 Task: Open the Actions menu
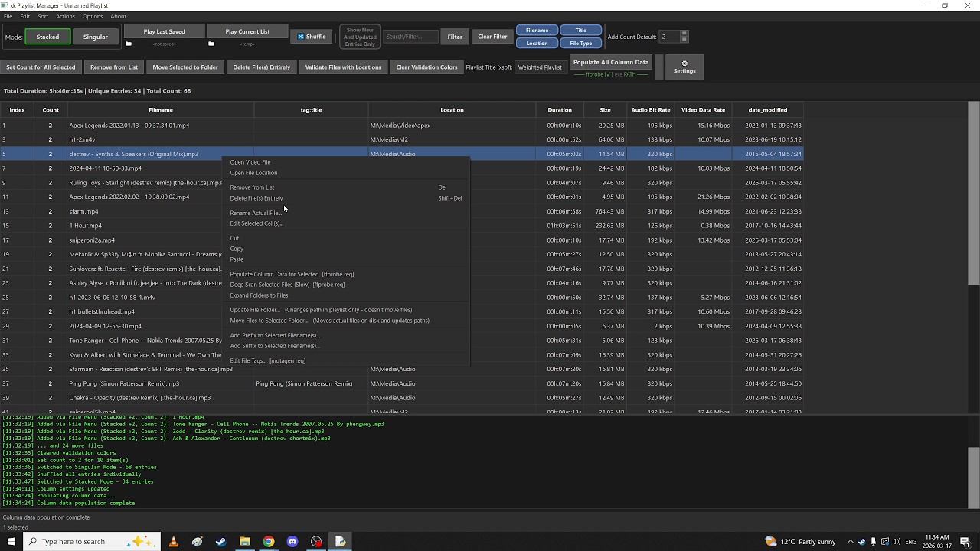tap(66, 16)
